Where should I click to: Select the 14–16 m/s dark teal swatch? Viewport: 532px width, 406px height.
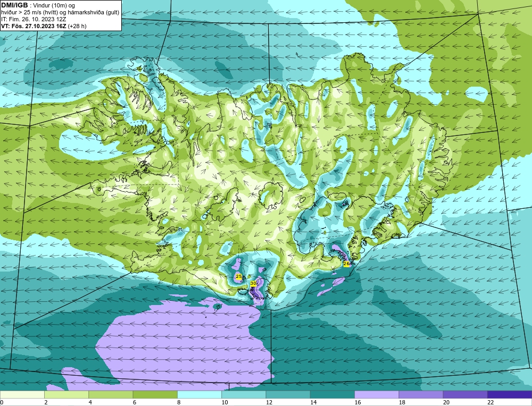(x=332, y=395)
